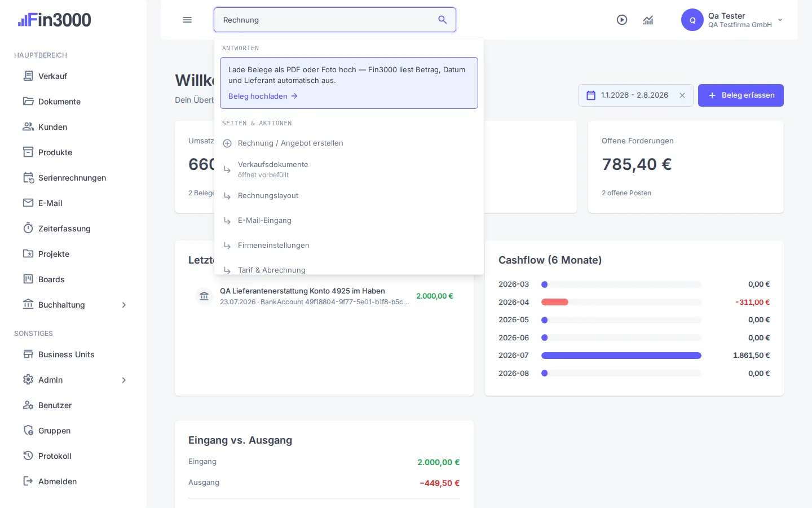Screen dimensions: 812x508
Task: Click the Beleg erfassen button
Action: [x=741, y=95]
